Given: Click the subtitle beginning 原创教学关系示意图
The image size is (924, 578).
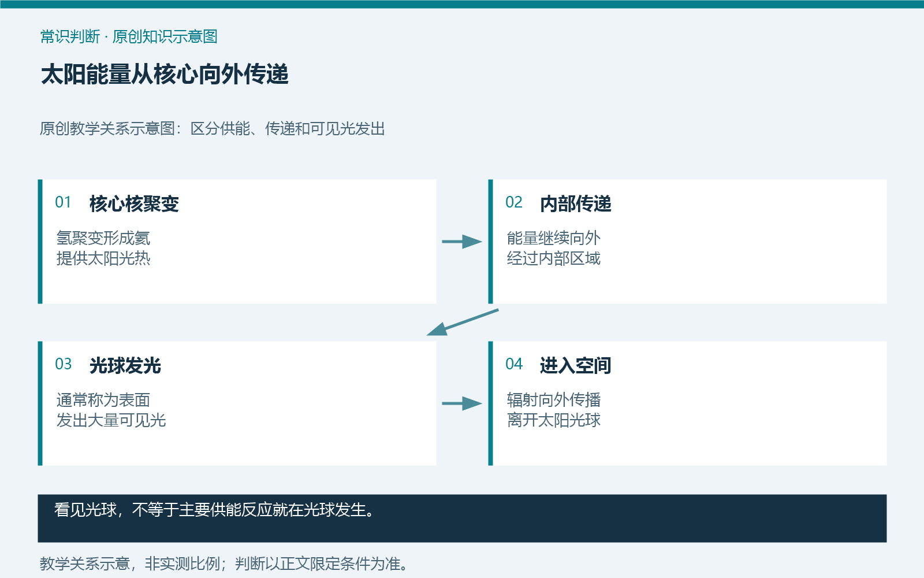Looking at the screenshot, I should [x=213, y=128].
